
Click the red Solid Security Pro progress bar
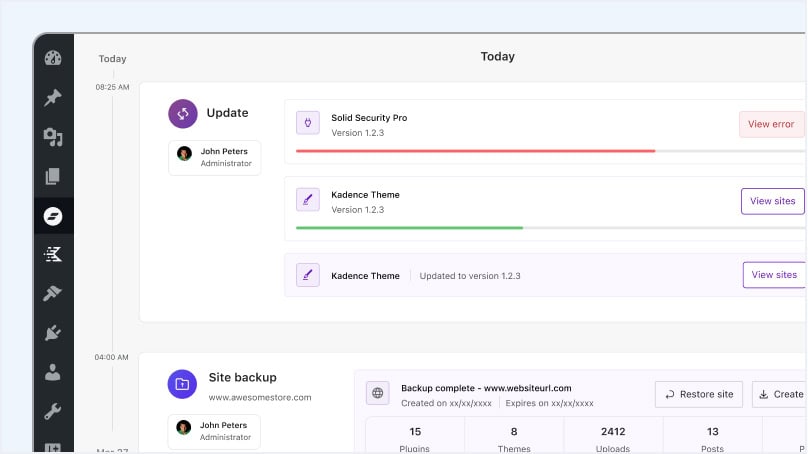tap(475, 151)
